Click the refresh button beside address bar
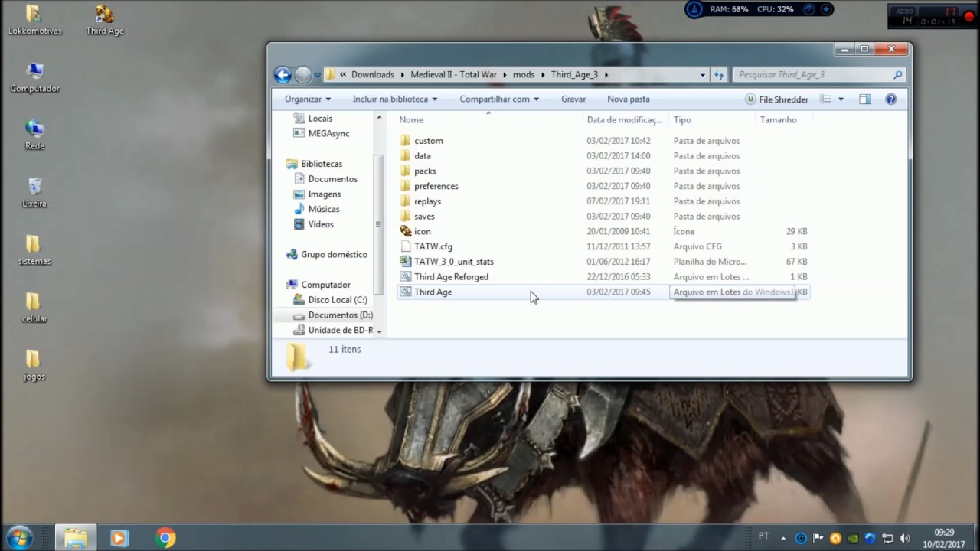 pyautogui.click(x=719, y=74)
